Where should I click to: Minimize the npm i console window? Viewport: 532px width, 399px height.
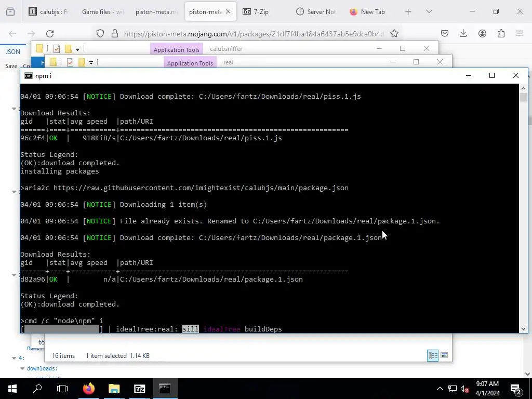[469, 75]
